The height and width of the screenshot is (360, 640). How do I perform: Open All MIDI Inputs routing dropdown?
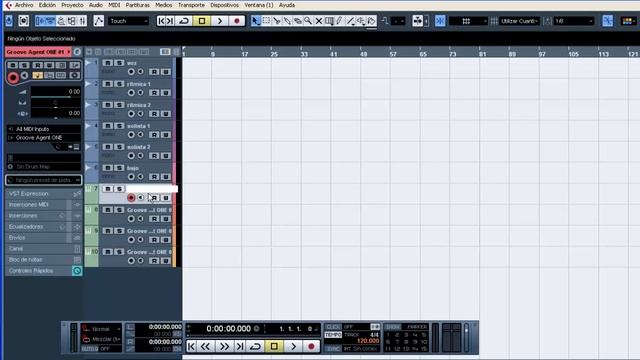click(44, 129)
